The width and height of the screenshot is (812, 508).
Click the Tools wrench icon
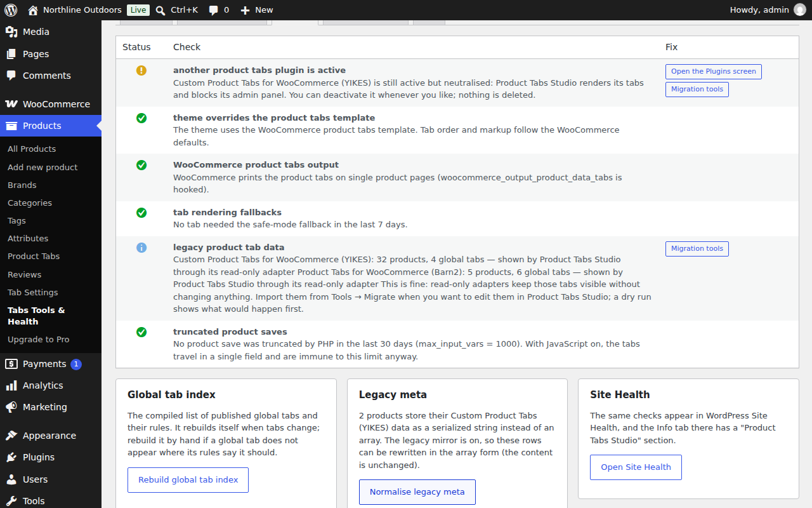point(11,501)
